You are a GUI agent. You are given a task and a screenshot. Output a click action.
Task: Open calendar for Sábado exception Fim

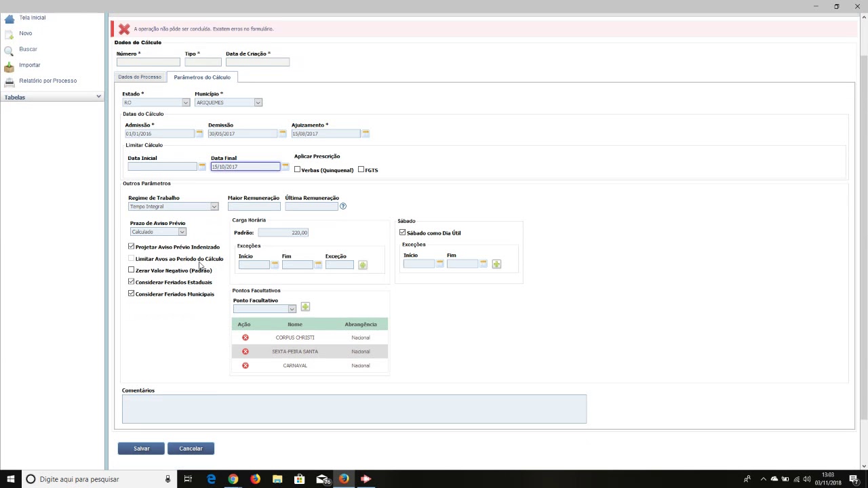(x=483, y=264)
